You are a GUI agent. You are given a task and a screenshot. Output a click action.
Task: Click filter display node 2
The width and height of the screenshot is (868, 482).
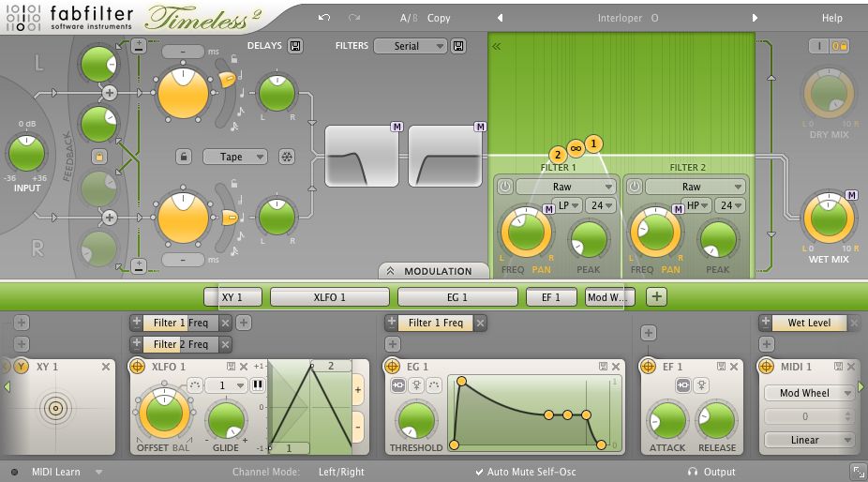(558, 155)
